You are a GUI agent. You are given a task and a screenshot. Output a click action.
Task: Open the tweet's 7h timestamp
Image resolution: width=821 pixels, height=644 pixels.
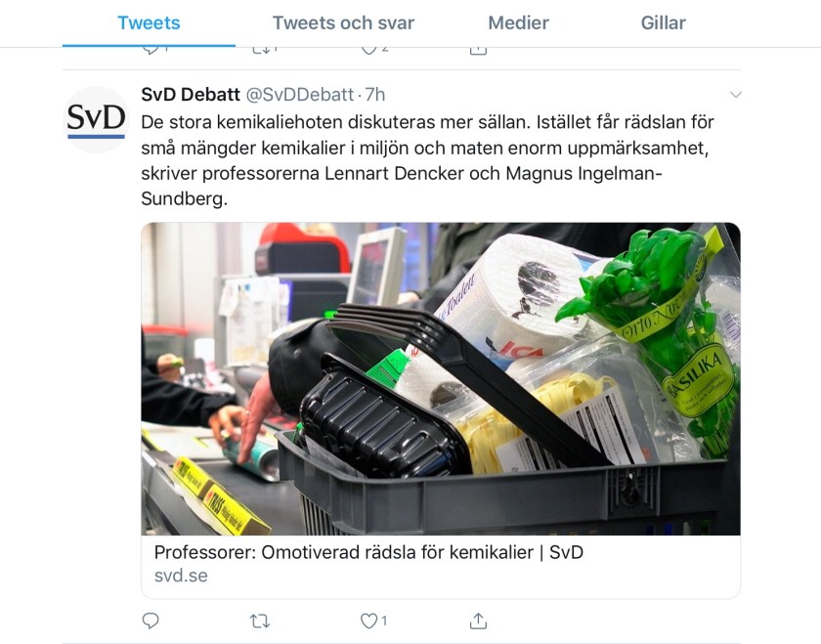[375, 94]
